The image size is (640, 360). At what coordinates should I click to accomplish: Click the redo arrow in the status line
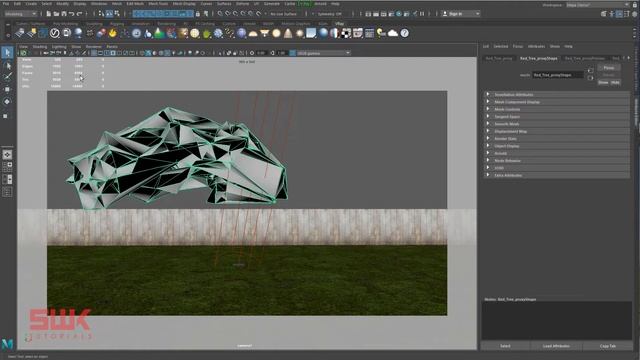click(x=79, y=14)
